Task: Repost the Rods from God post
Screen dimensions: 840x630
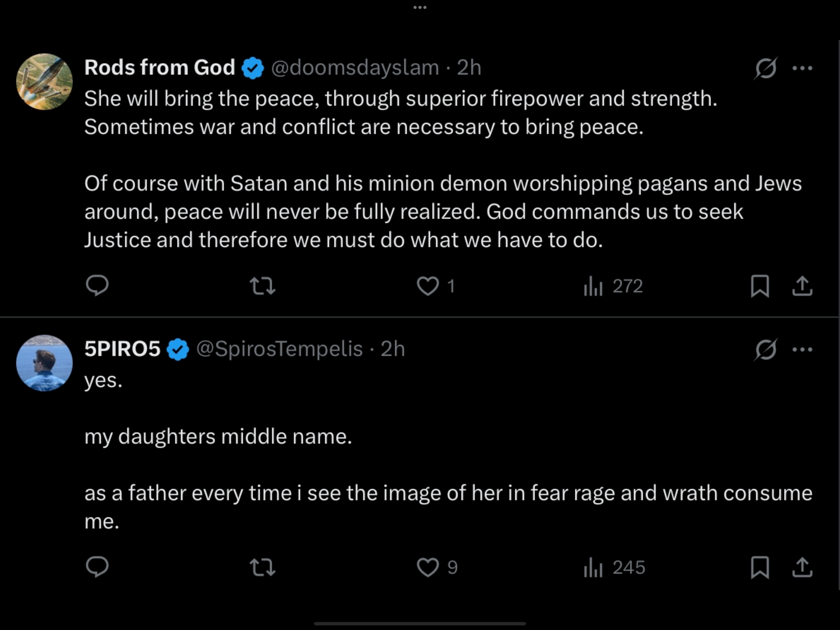Action: [x=262, y=286]
